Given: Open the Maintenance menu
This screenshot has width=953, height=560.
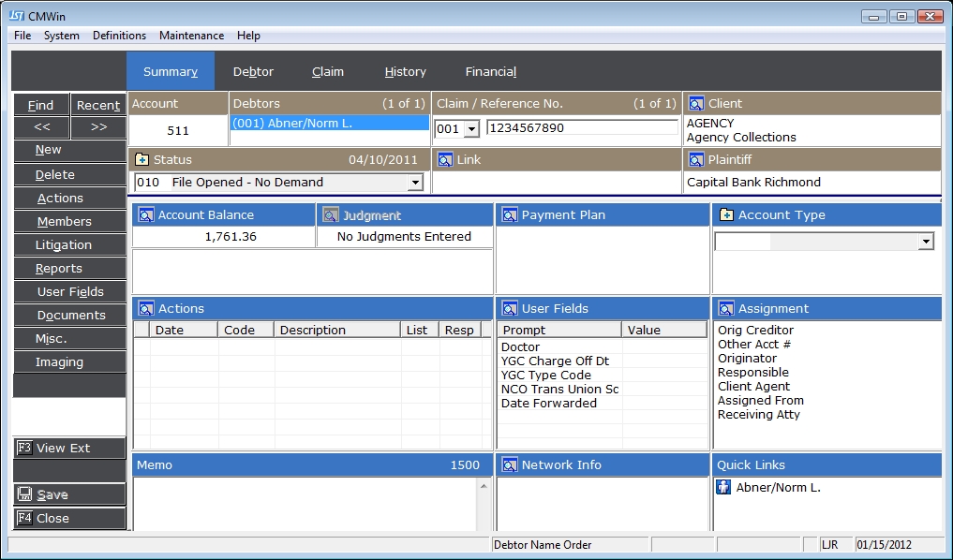Looking at the screenshot, I should (x=191, y=36).
